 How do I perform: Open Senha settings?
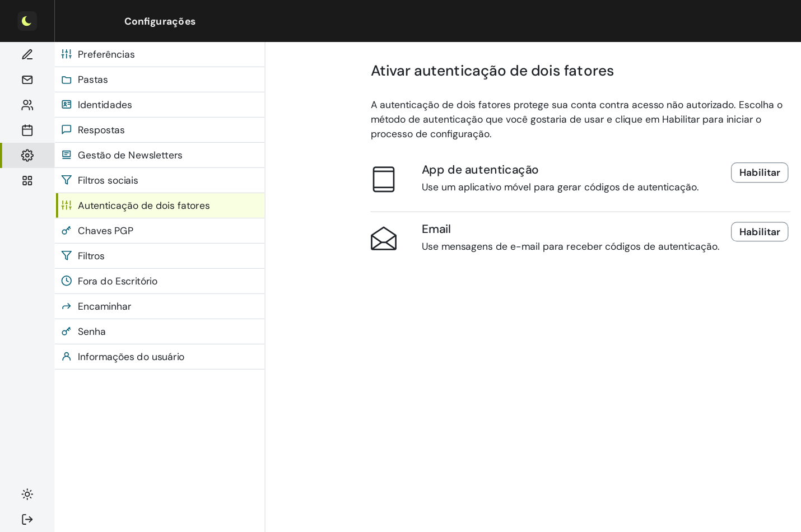(160, 332)
